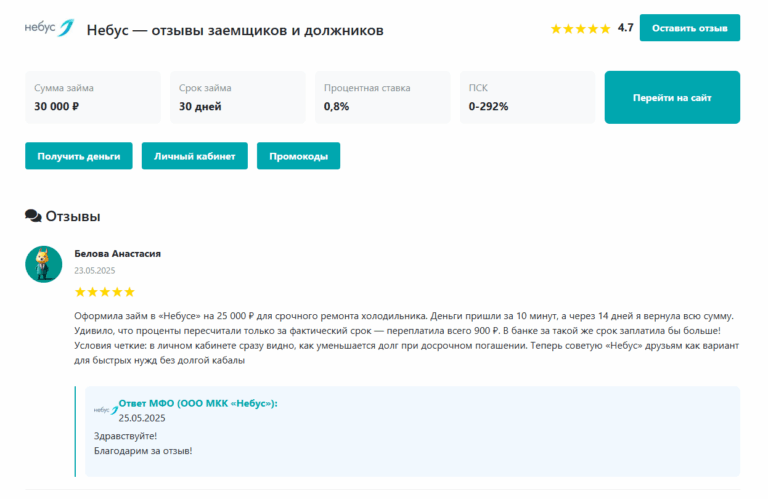Click the five-star rating under Белова Анастасия

click(x=104, y=292)
